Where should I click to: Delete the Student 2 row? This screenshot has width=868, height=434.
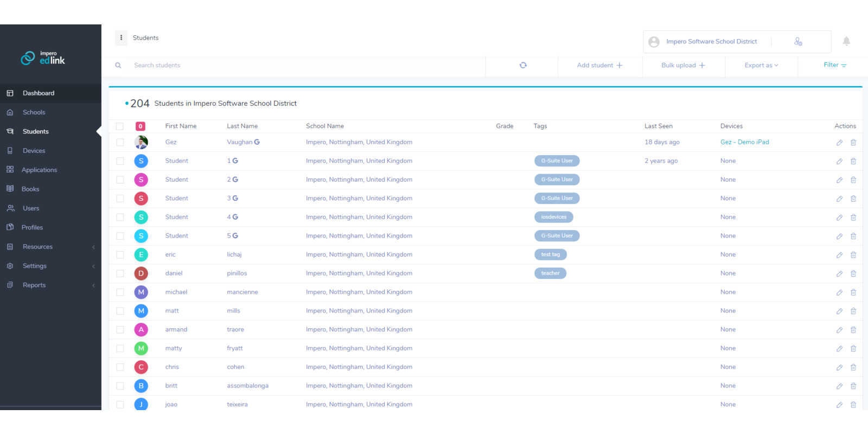853,180
